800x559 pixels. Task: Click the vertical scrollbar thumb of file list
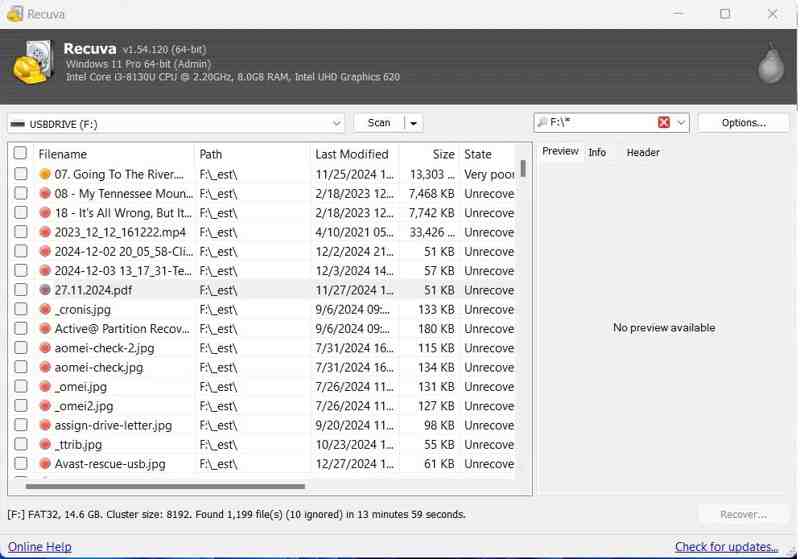(x=523, y=169)
